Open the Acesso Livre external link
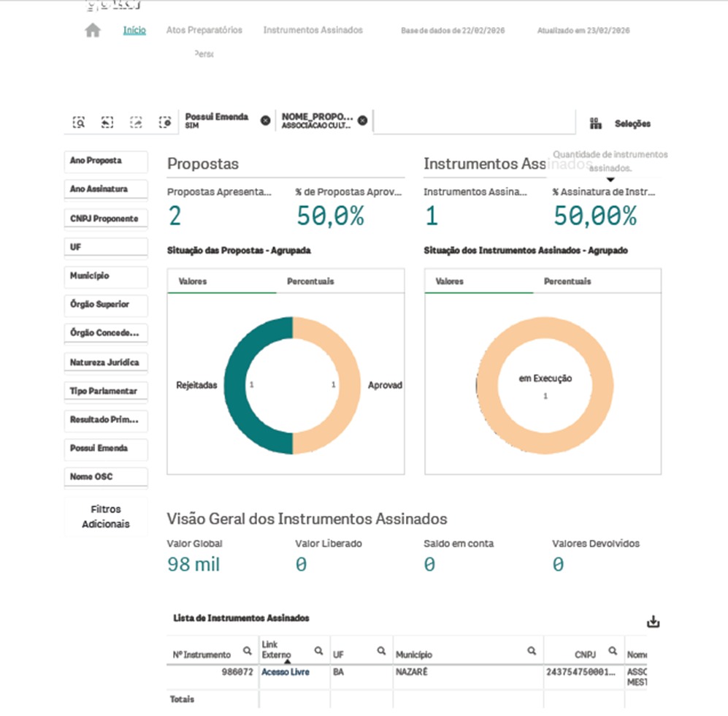This screenshot has width=728, height=716. [x=286, y=672]
